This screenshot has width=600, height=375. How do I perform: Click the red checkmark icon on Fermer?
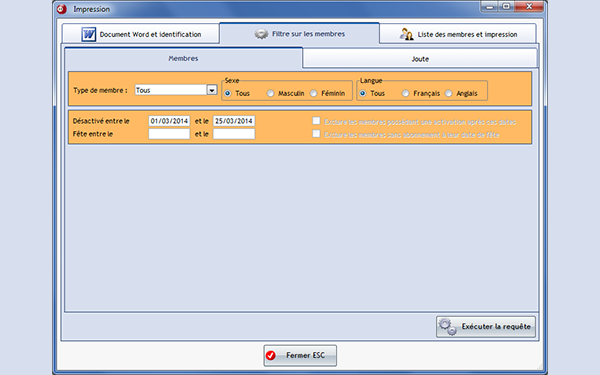pos(271,355)
